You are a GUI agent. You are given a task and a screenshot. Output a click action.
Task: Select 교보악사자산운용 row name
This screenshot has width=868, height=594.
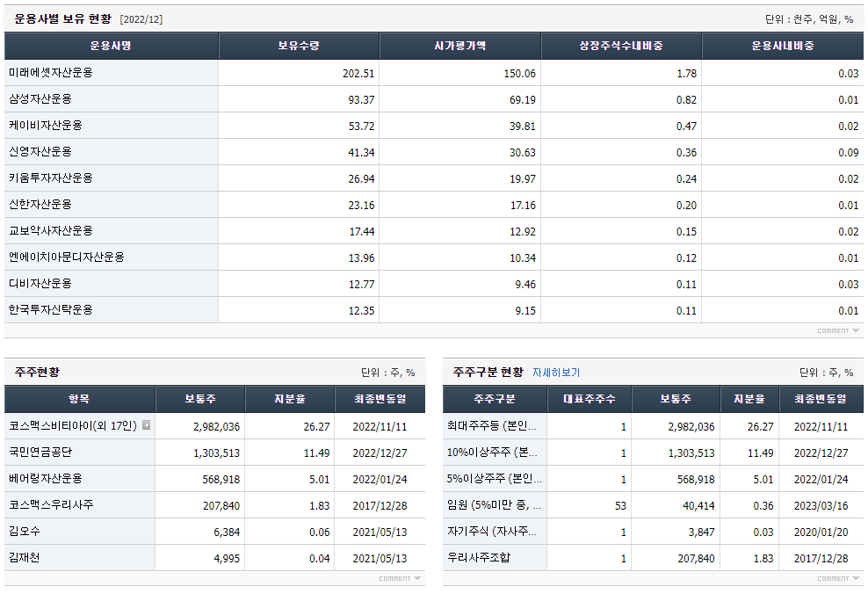pos(51,231)
